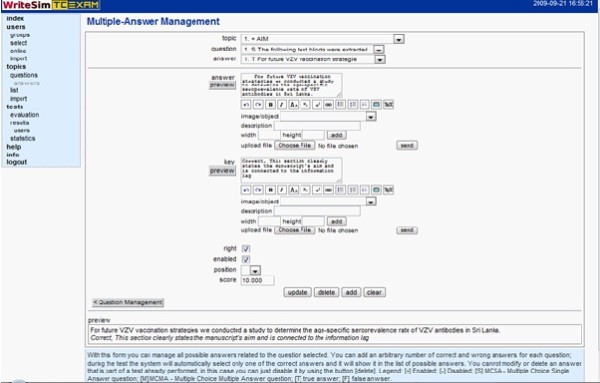Open the questions menu item in sidebar
This screenshot has width=600, height=383.
point(24,75)
